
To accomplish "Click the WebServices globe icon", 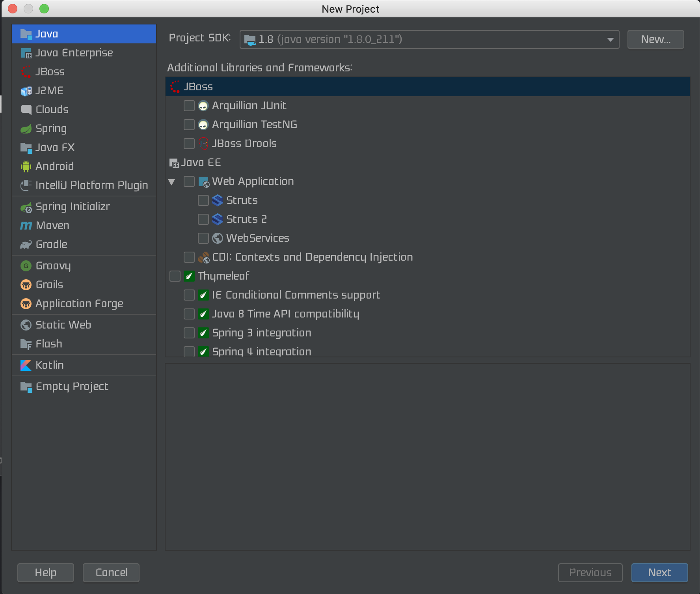I will [218, 238].
